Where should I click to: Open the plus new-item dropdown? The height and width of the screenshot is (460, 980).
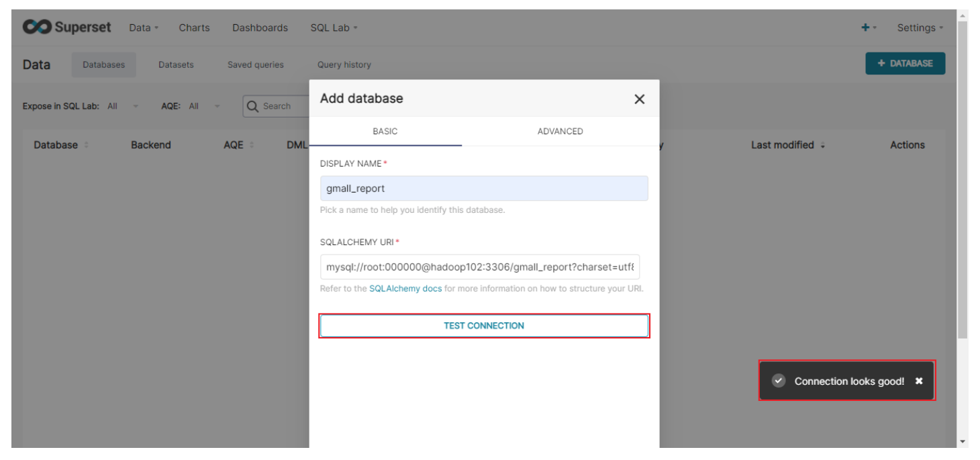[x=869, y=28]
